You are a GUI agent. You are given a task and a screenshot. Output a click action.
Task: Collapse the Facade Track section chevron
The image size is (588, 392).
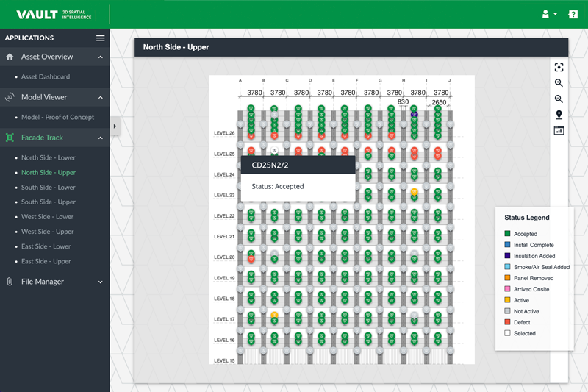(x=101, y=138)
